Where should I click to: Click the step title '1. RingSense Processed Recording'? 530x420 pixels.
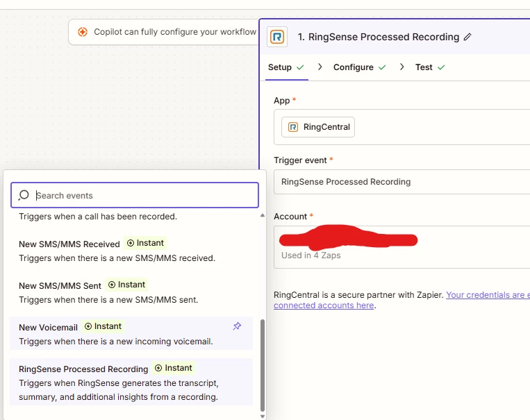click(x=379, y=37)
